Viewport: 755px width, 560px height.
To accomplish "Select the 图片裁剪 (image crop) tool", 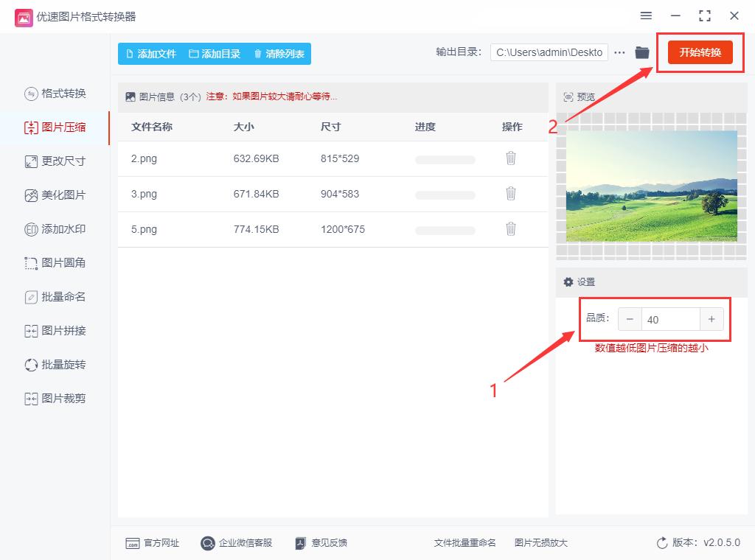I will (x=55, y=398).
